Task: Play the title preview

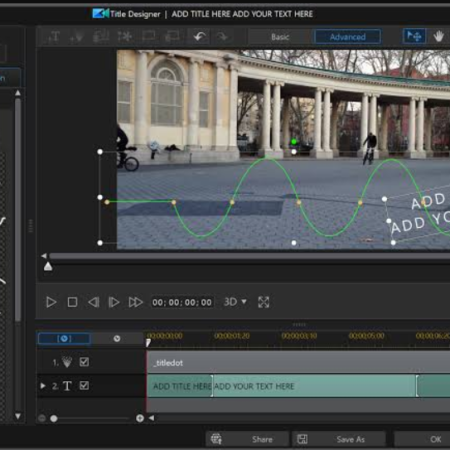Action: 51,302
